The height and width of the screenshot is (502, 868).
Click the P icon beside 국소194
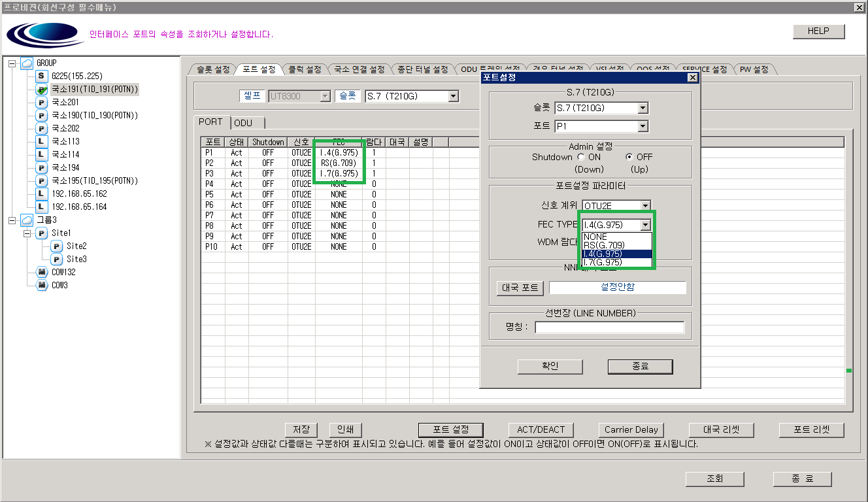42,167
